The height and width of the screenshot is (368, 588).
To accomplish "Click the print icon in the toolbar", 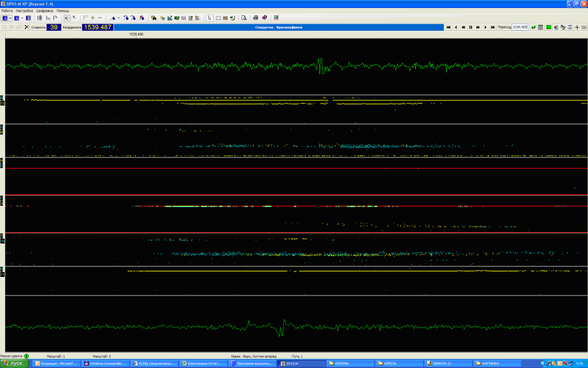I will 255,18.
